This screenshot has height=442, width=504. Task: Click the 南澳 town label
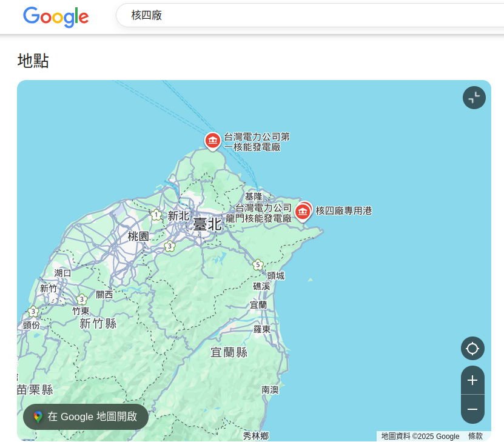pos(270,390)
